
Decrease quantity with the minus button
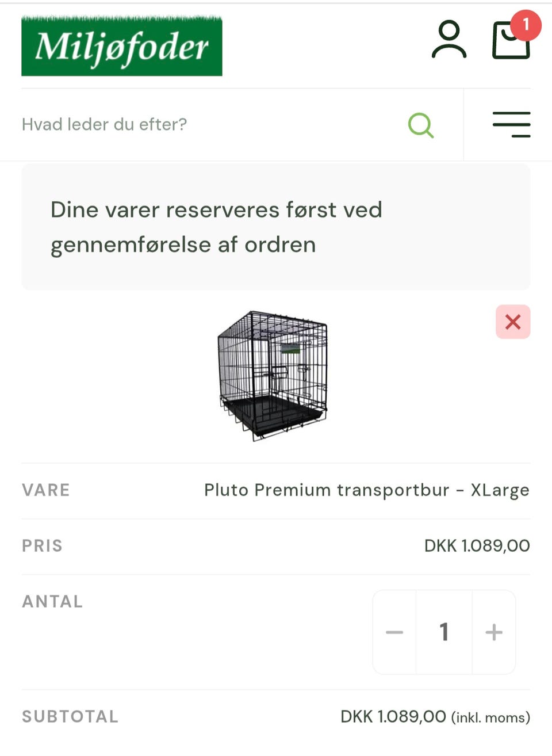[394, 632]
